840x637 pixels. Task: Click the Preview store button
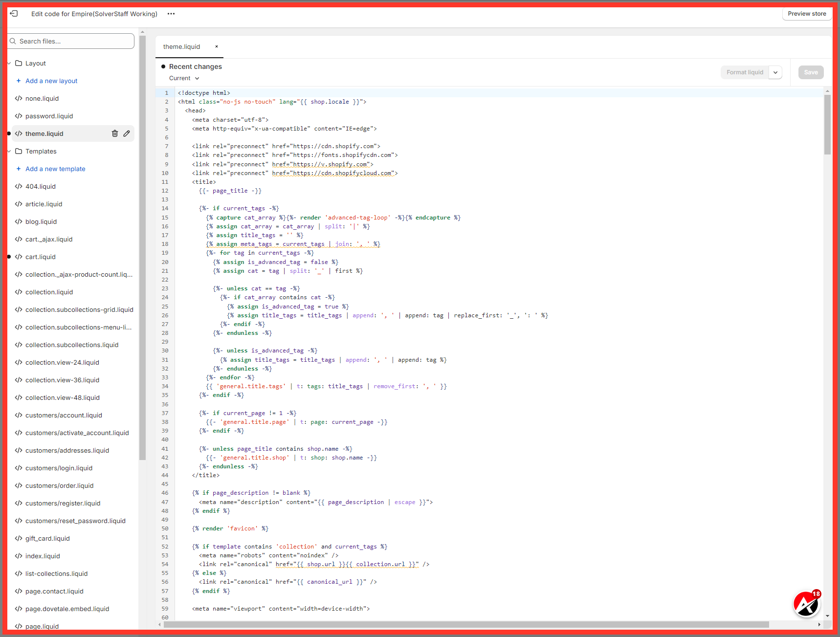[807, 14]
